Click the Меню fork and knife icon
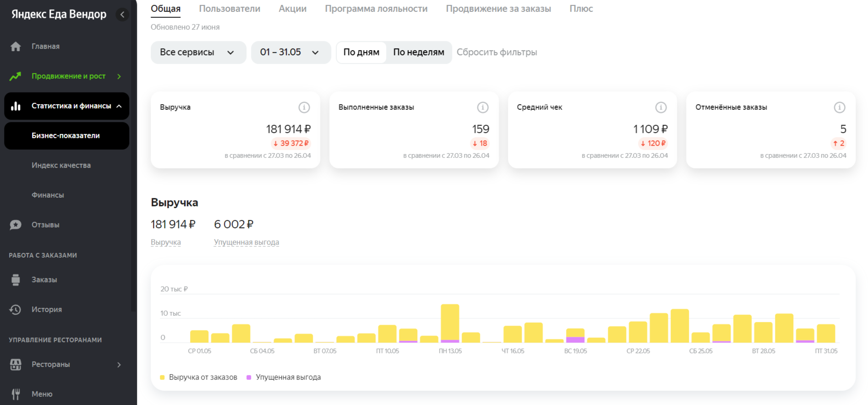The height and width of the screenshot is (405, 868). [x=16, y=394]
